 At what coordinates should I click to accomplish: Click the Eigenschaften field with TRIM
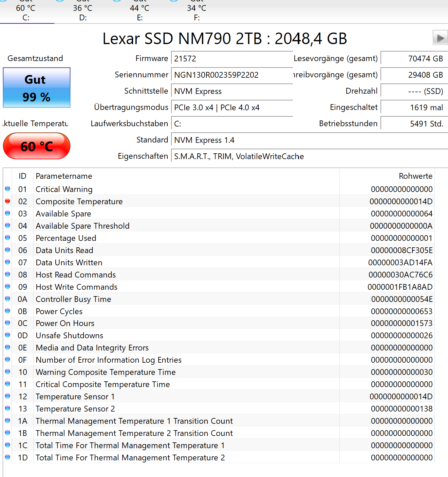310,156
